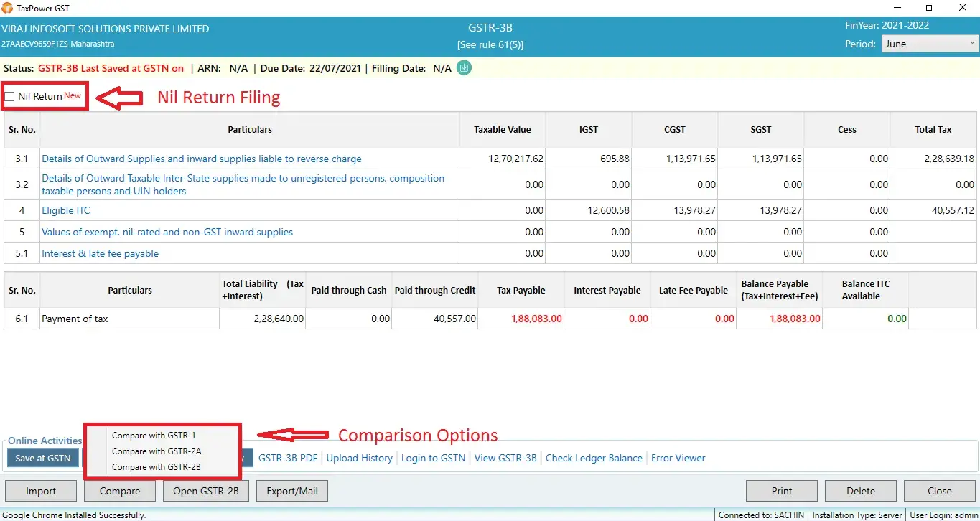
Task: View the Upload History
Action: pyautogui.click(x=359, y=457)
